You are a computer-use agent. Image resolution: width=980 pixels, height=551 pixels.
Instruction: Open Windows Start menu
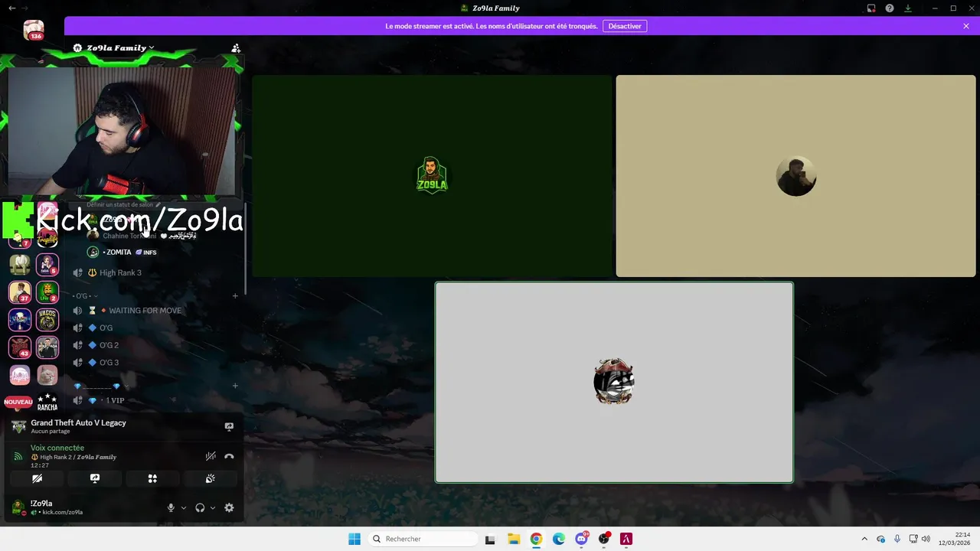[x=354, y=539]
